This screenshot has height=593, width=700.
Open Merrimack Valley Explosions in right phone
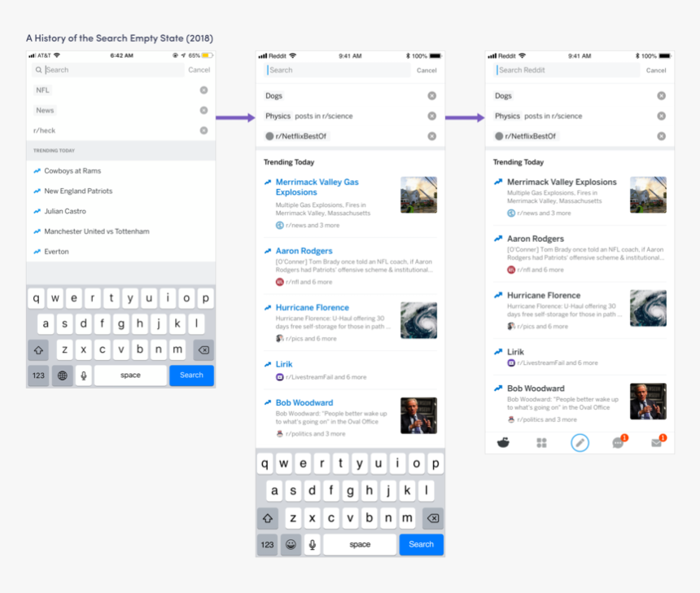pyautogui.click(x=562, y=182)
